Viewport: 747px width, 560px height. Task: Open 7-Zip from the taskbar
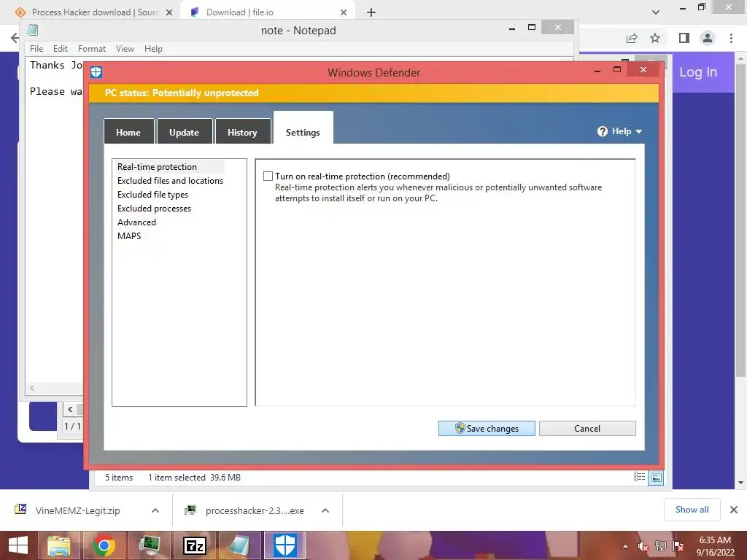pyautogui.click(x=195, y=545)
